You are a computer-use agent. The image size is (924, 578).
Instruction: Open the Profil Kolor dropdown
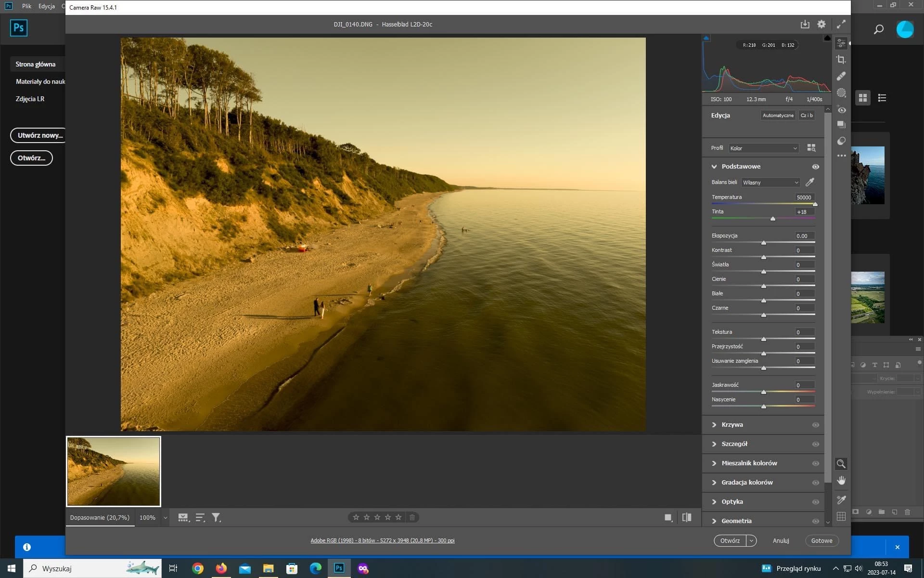click(x=763, y=148)
